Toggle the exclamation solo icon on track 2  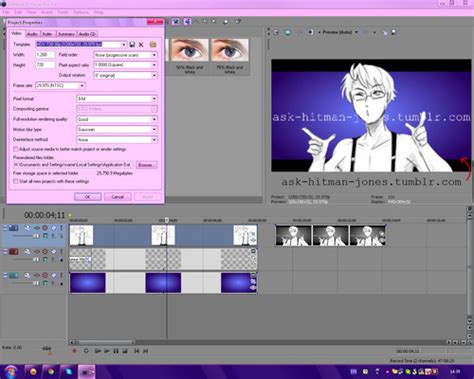(x=61, y=252)
